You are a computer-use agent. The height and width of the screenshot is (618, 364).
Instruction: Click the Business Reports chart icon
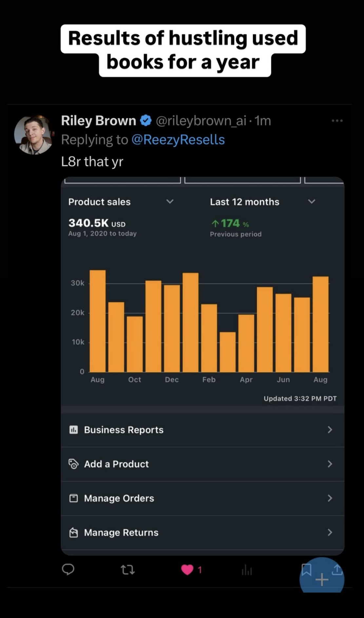pos(74,430)
